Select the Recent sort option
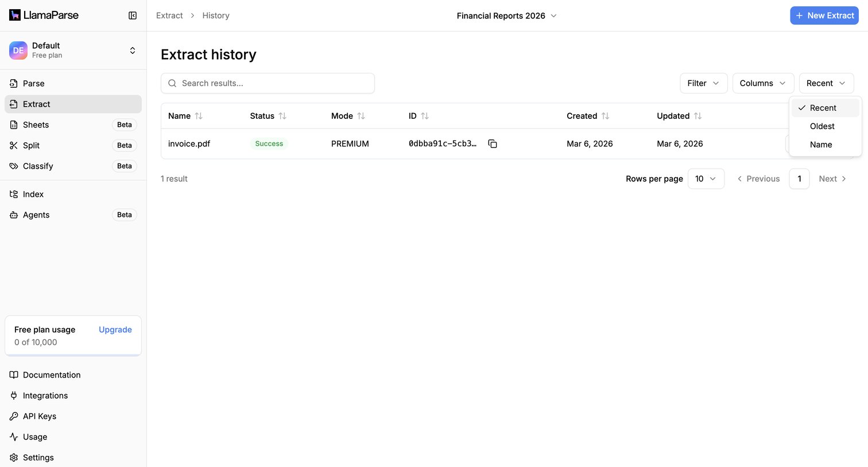The width and height of the screenshot is (868, 467). pyautogui.click(x=826, y=108)
